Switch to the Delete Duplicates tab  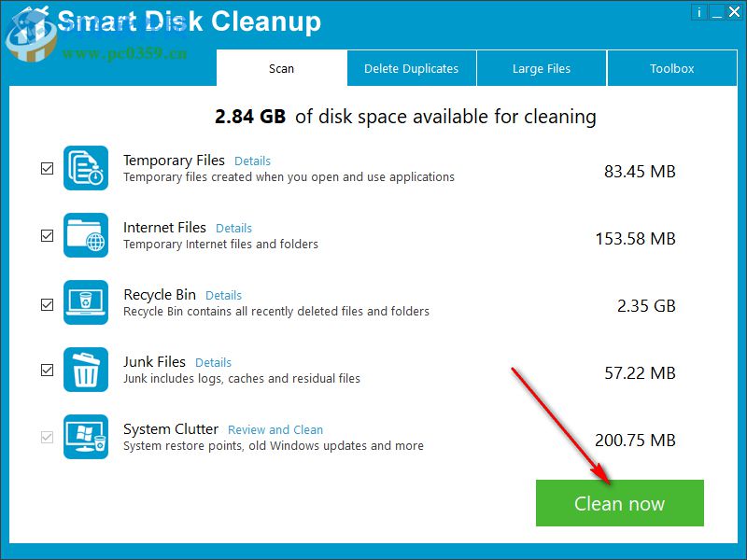click(412, 68)
